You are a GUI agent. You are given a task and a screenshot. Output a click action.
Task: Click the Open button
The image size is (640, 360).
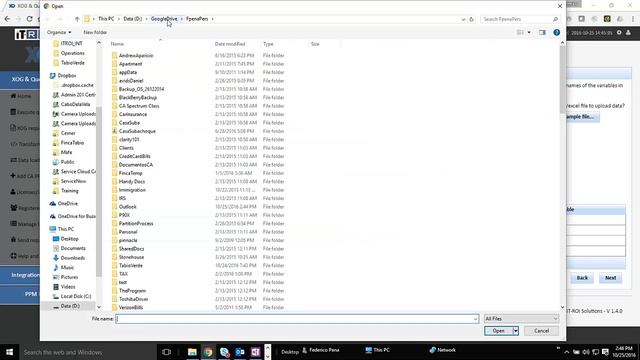pos(498,331)
